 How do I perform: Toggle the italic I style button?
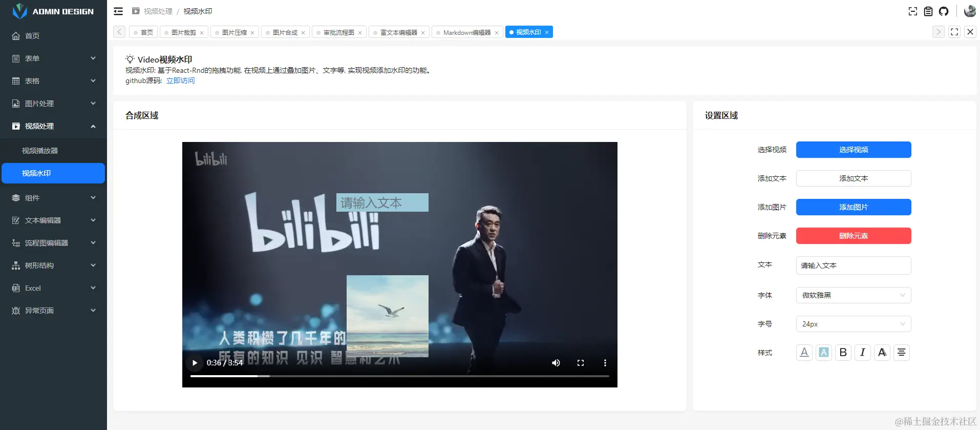click(x=863, y=353)
